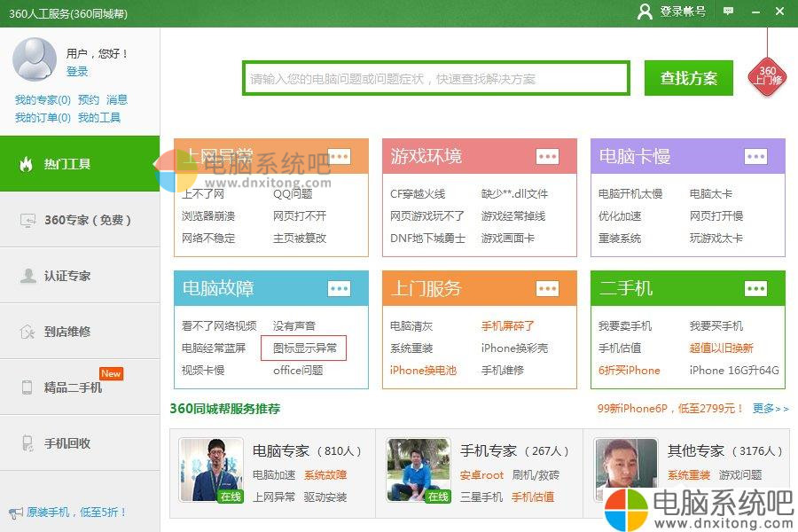Open the 精品二手机 sidebar tab

pyautogui.click(x=80, y=387)
